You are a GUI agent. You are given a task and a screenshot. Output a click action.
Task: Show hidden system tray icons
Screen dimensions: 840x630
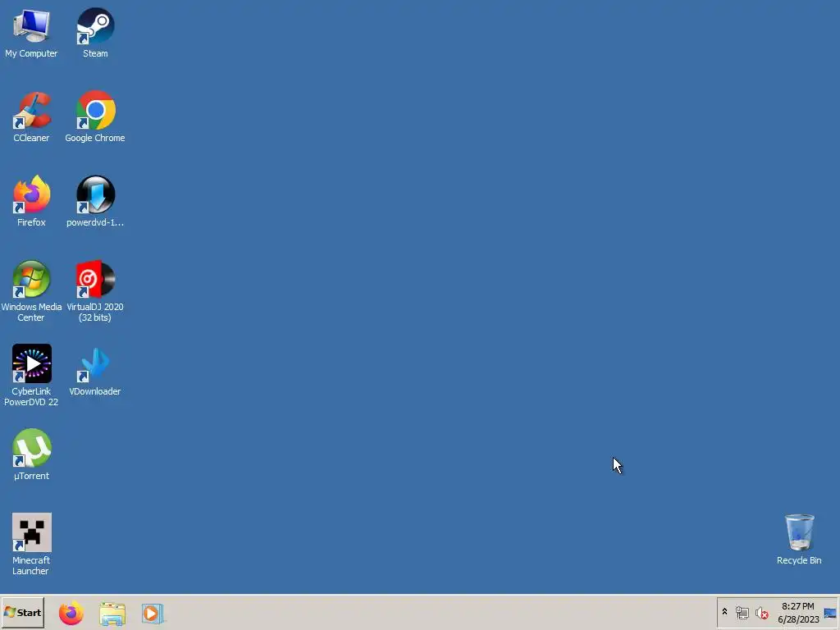(x=725, y=612)
